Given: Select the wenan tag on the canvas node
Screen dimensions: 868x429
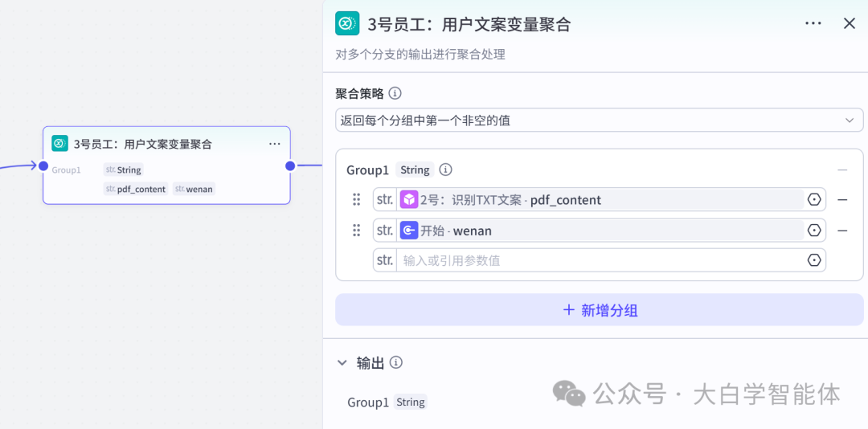Looking at the screenshot, I should pyautogui.click(x=194, y=190).
